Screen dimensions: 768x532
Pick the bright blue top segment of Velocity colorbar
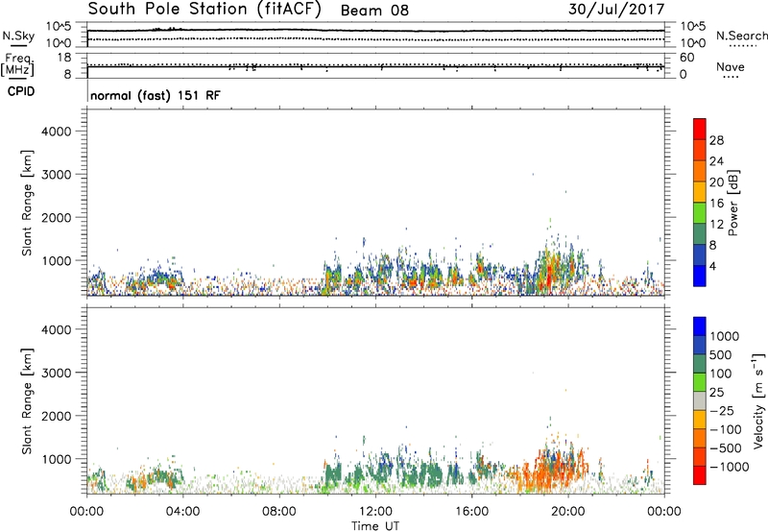(700, 326)
